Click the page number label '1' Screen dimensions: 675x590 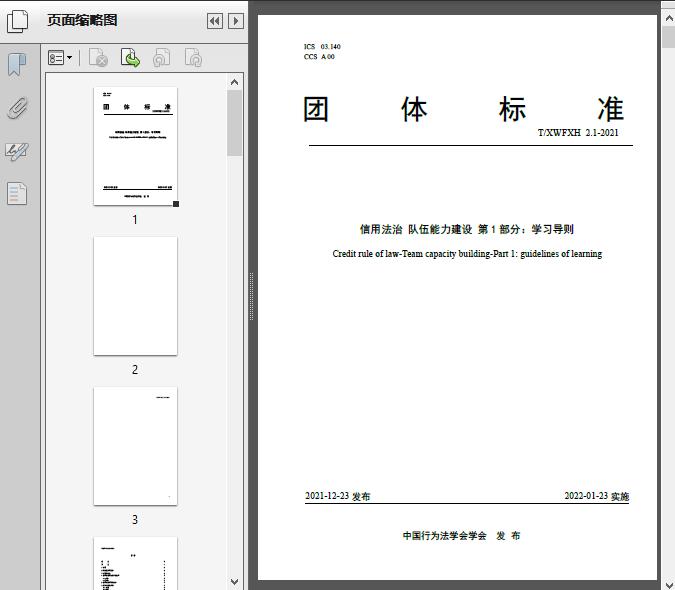coord(135,219)
